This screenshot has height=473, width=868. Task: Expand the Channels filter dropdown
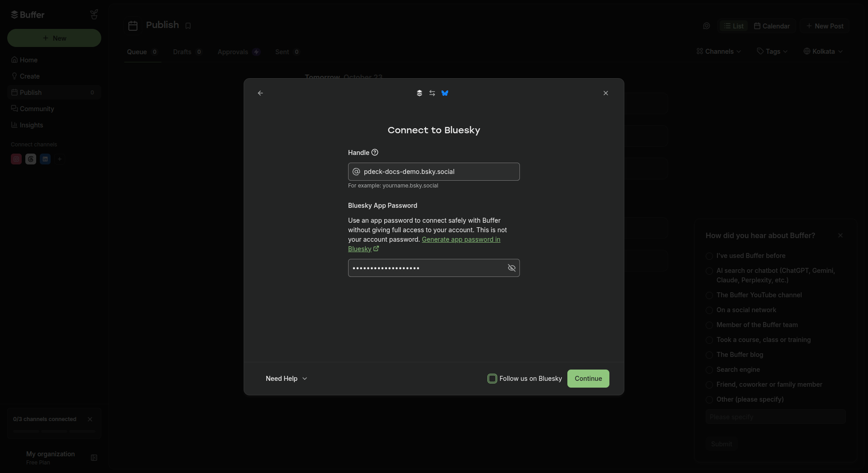(719, 52)
